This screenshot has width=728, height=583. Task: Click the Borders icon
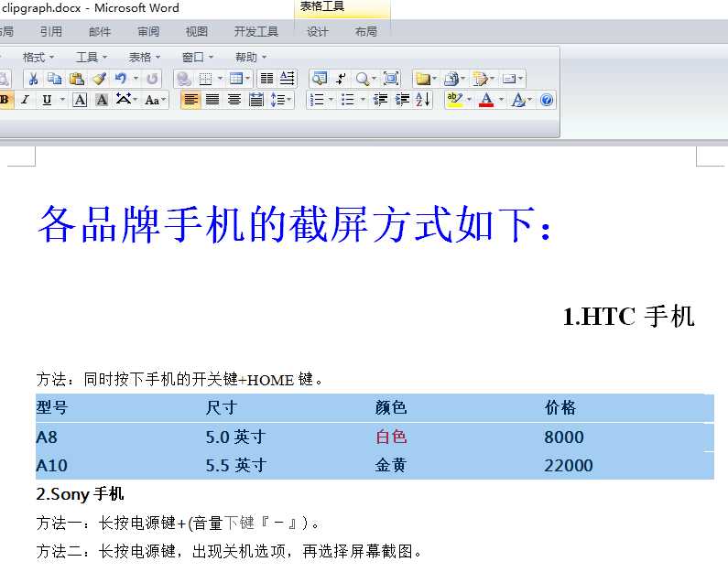click(x=205, y=79)
